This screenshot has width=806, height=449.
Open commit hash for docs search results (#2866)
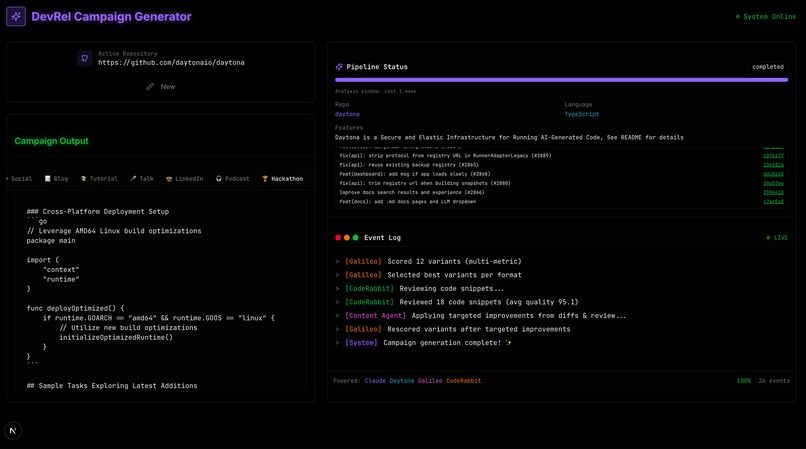pyautogui.click(x=773, y=193)
